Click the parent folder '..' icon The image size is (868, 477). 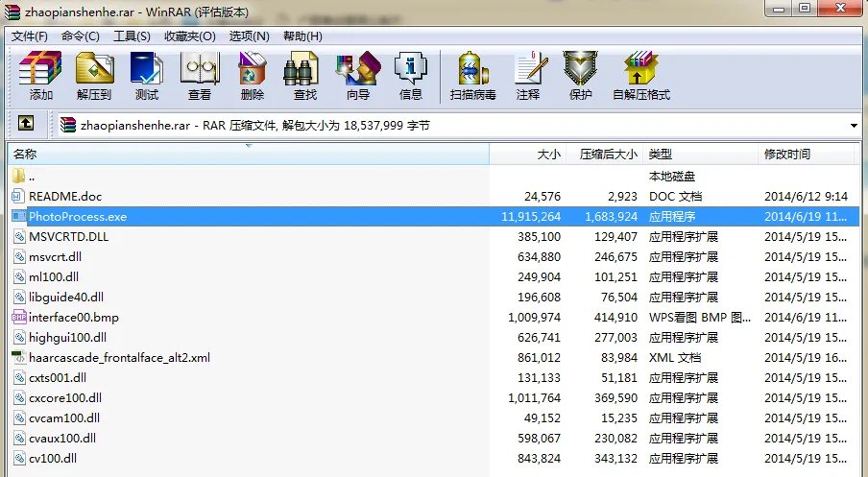pos(18,176)
